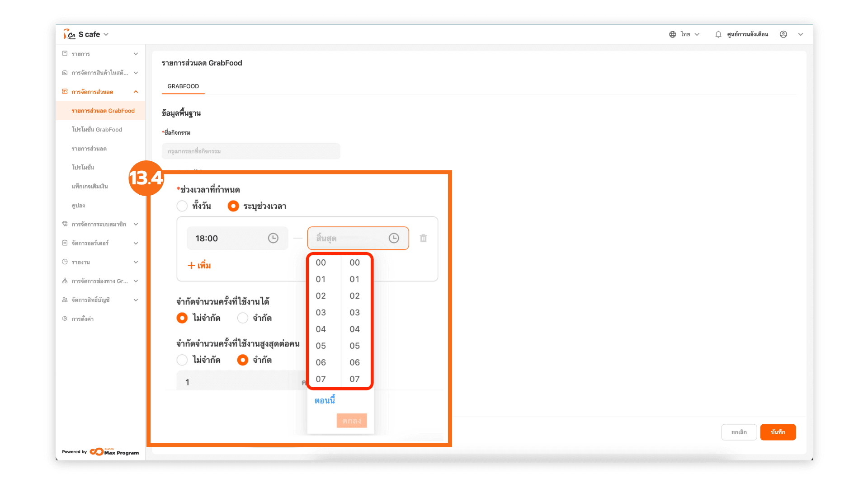Click clock icon in end time field
Screen dimensions: 868x488
[394, 238]
